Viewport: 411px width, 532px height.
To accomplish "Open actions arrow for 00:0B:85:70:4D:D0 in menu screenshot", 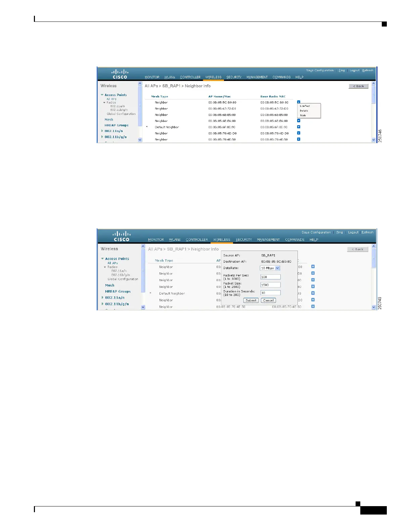I will (x=299, y=133).
